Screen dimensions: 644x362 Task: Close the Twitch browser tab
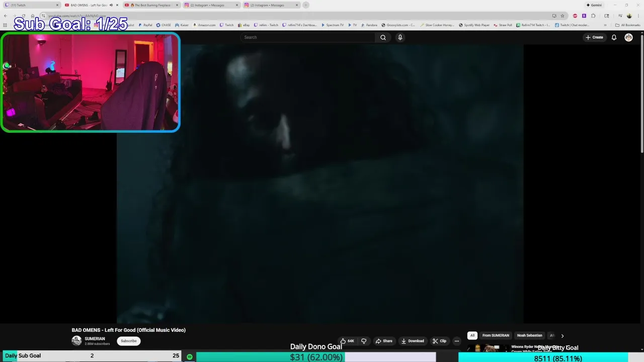click(x=57, y=5)
